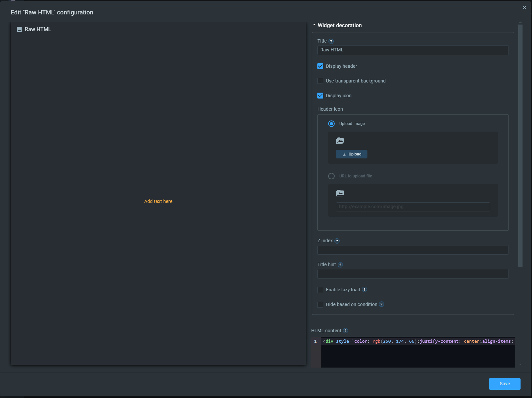
Task: Enable Use transparent background checkbox
Action: (x=320, y=81)
